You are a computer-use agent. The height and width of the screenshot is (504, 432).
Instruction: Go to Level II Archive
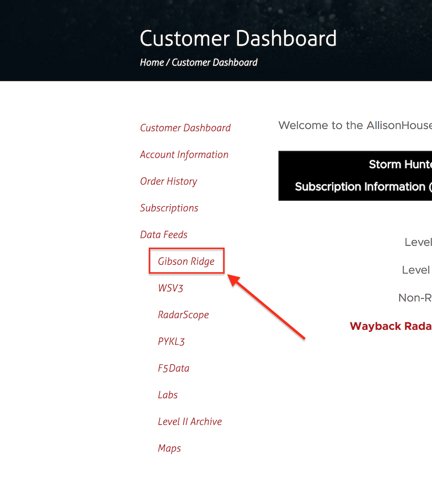(190, 421)
